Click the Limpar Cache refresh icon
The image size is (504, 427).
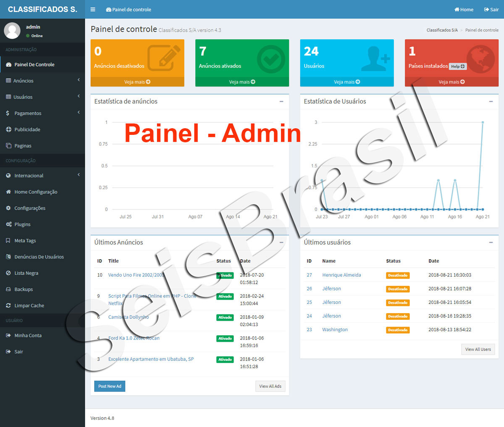coord(8,306)
